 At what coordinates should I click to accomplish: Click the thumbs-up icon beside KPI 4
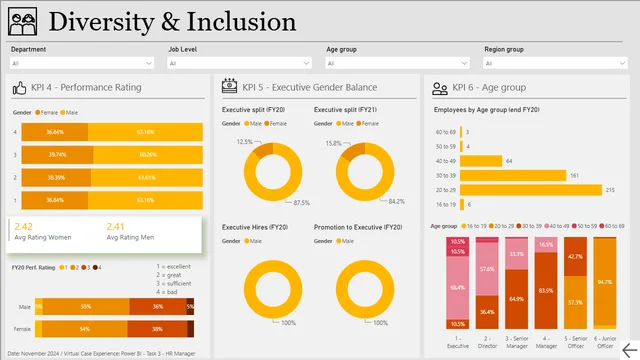click(19, 88)
